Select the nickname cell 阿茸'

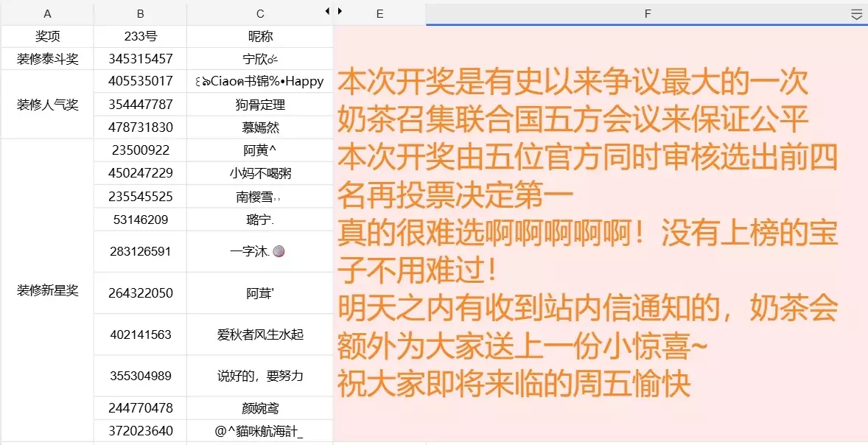tap(260, 292)
